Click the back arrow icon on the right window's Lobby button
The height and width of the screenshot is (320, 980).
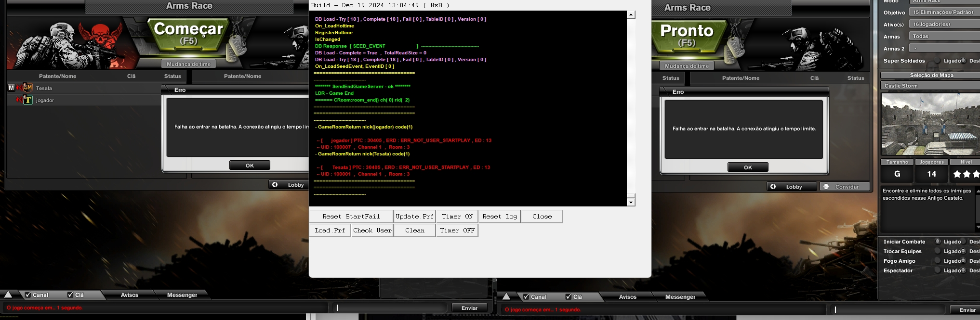coord(773,187)
